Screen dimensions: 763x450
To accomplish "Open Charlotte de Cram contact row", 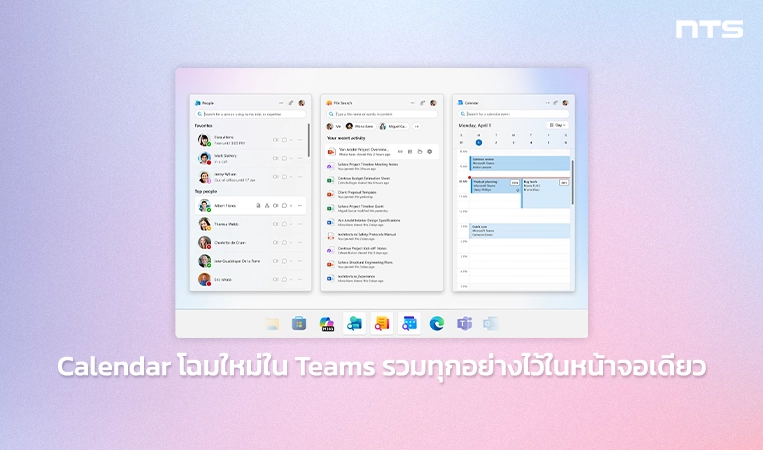I will [250, 243].
